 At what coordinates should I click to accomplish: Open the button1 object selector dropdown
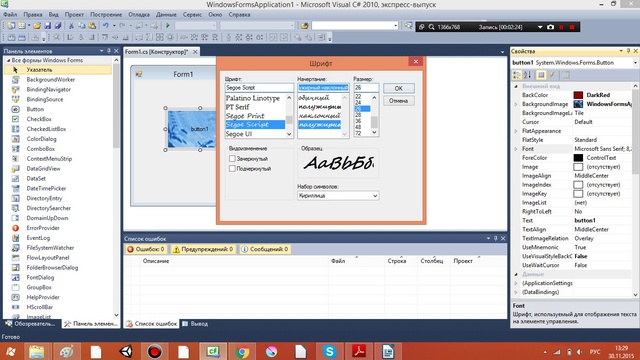(635, 63)
